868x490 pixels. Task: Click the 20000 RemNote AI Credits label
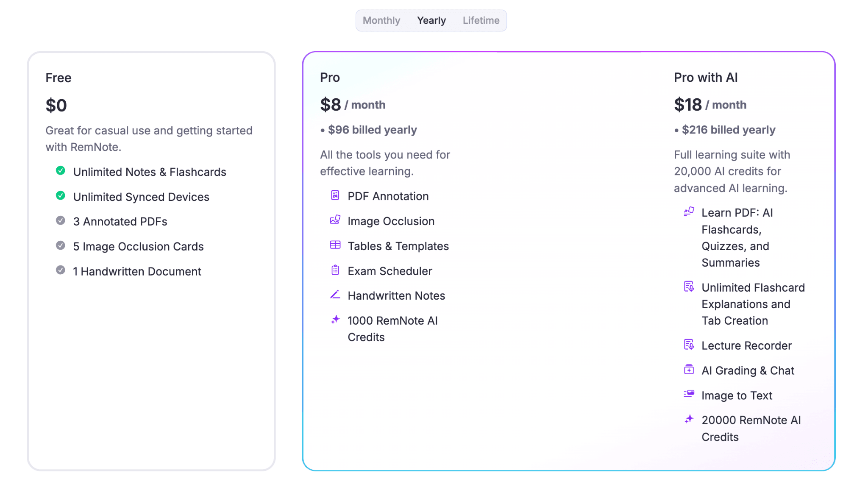pyautogui.click(x=751, y=429)
